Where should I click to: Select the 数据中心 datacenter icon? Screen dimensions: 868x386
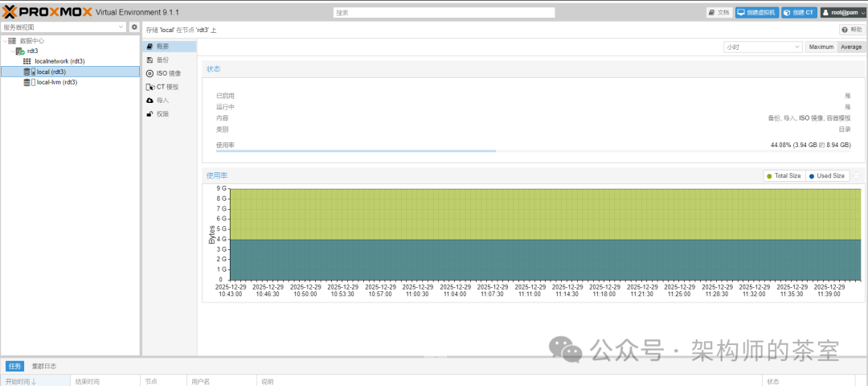point(12,41)
